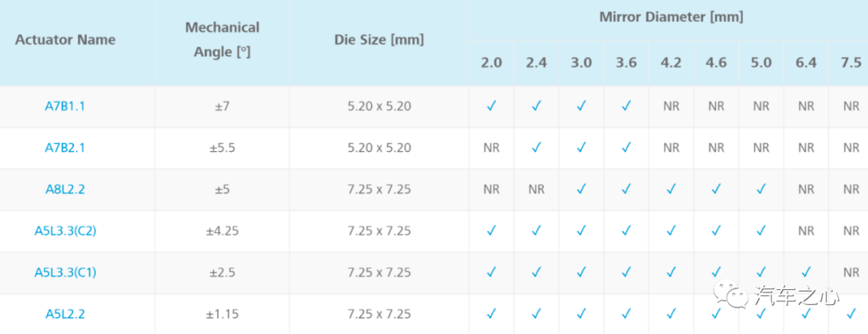
Task: Click the A5L2.2 checkmark under 3.0 mm
Action: 581,314
